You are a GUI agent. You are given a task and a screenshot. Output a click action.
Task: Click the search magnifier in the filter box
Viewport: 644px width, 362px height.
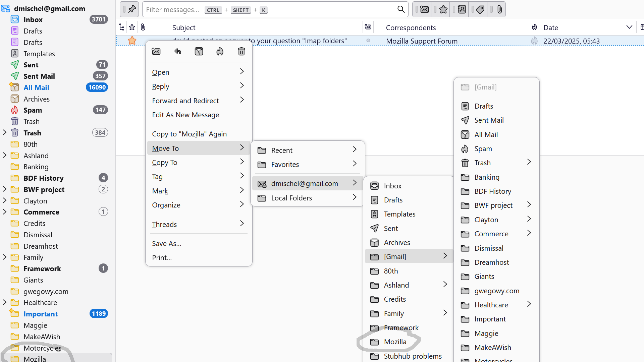(401, 9)
